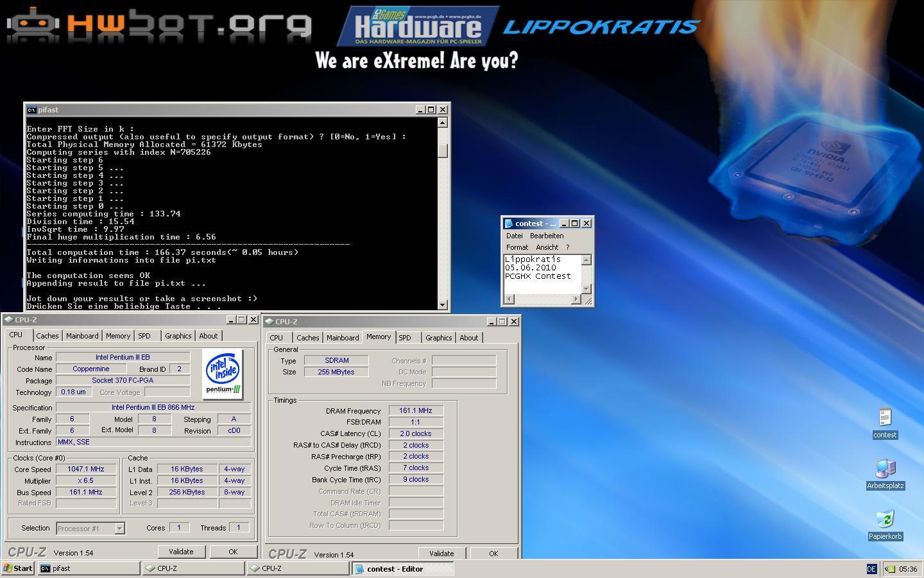This screenshot has height=578, width=924.
Task: Click the taskbar clock showing 05:36
Action: (x=908, y=569)
